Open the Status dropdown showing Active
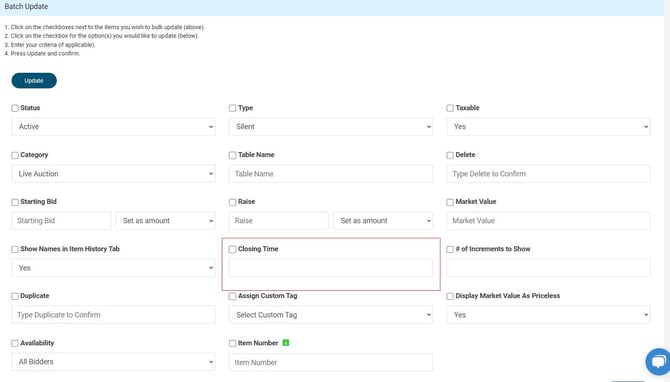The image size is (670, 382). tap(114, 127)
